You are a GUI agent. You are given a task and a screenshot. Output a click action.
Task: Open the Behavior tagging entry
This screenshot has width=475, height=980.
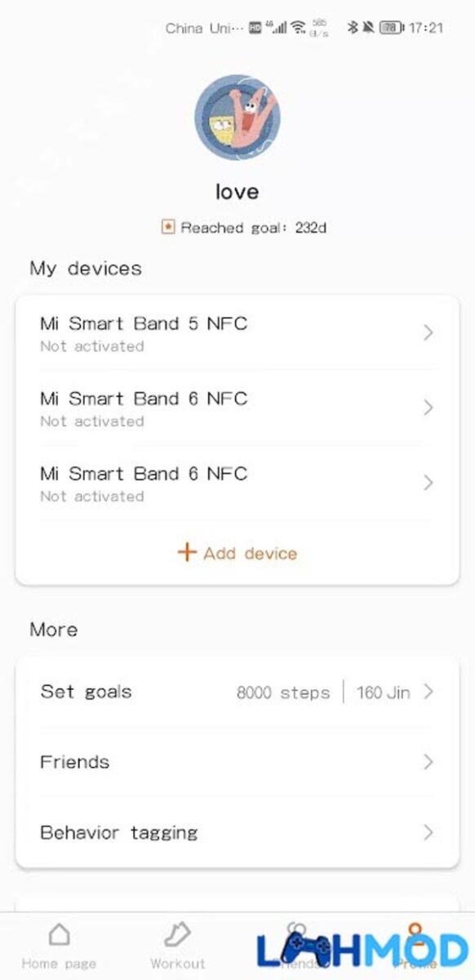[237, 832]
